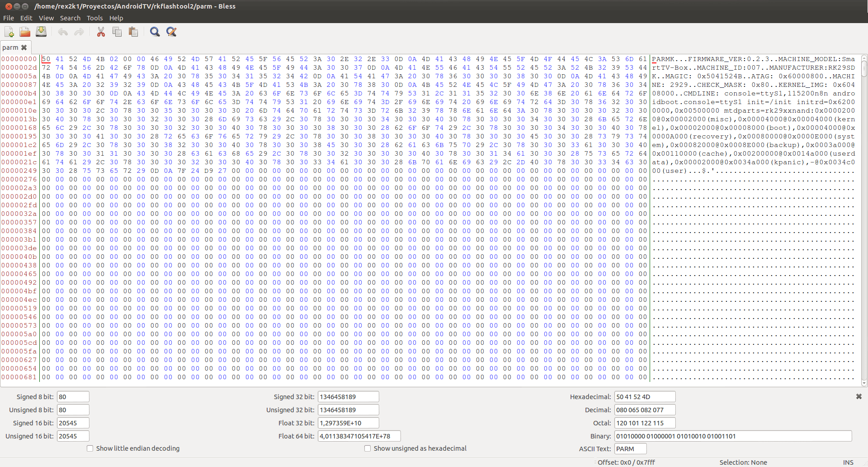Open the View menu
The height and width of the screenshot is (467, 868).
click(x=46, y=18)
